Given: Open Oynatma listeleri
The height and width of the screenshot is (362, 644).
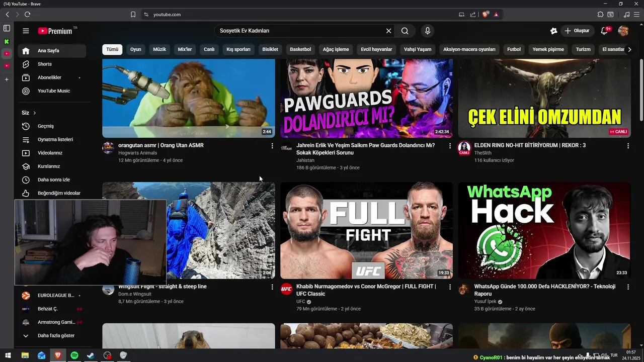Looking at the screenshot, I should [x=52, y=139].
